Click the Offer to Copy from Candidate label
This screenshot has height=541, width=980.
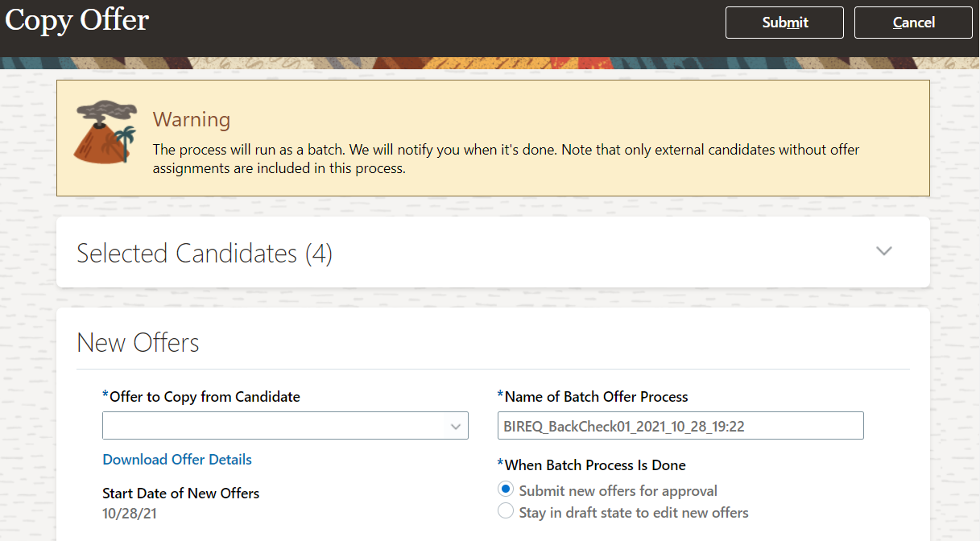tap(205, 396)
